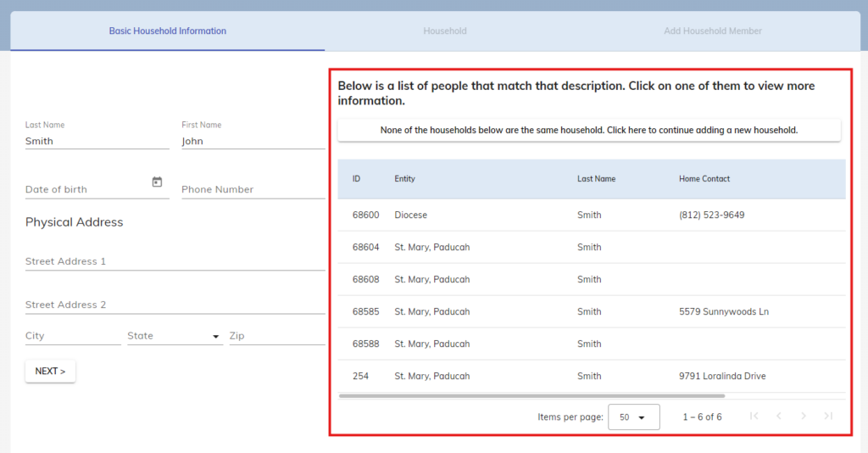Viewport: 868px width, 453px height.
Task: Click the Street Address 2 field
Action: pos(175,305)
